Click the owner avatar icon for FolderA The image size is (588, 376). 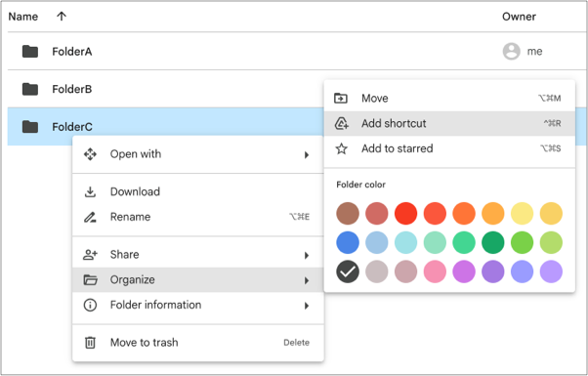click(512, 52)
